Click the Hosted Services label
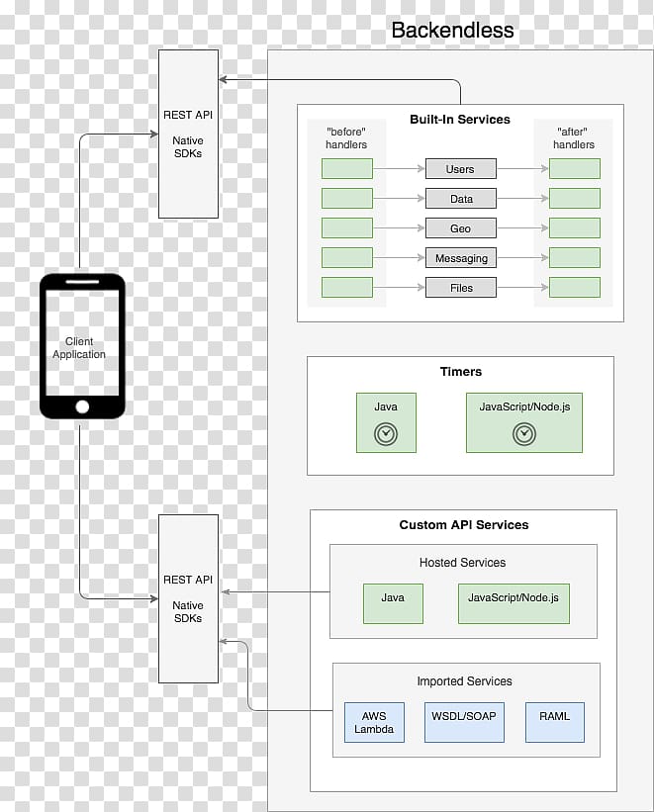The width and height of the screenshot is (654, 812). (462, 563)
